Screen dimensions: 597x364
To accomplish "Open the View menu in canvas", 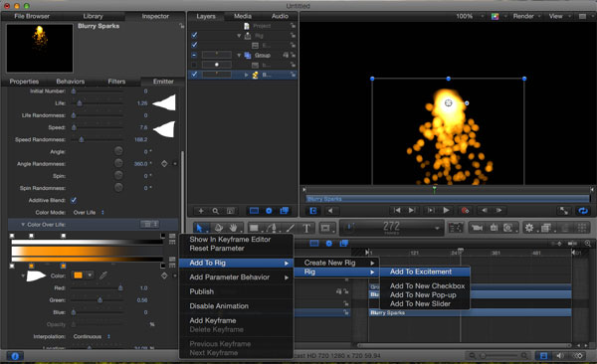I will (x=559, y=16).
